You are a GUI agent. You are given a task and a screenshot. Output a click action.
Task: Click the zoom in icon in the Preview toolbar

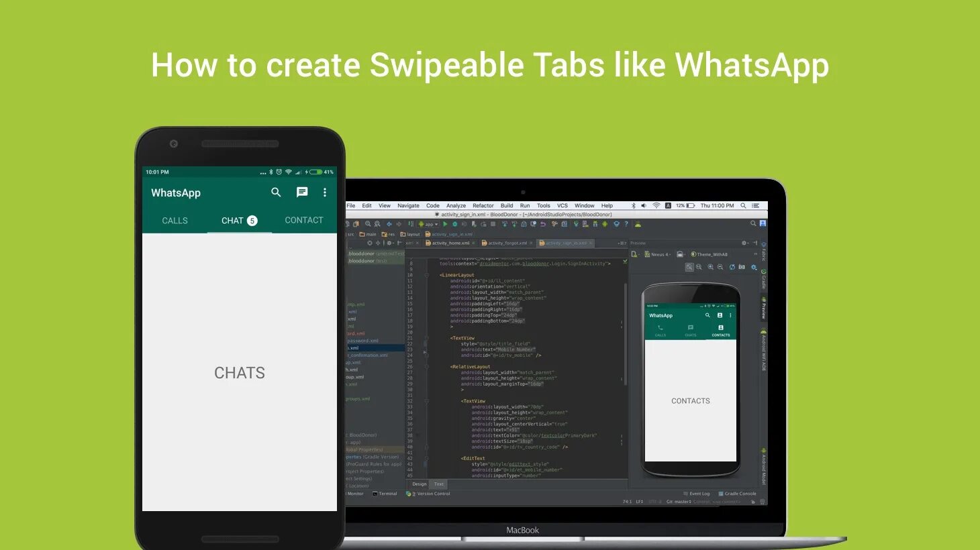click(710, 267)
